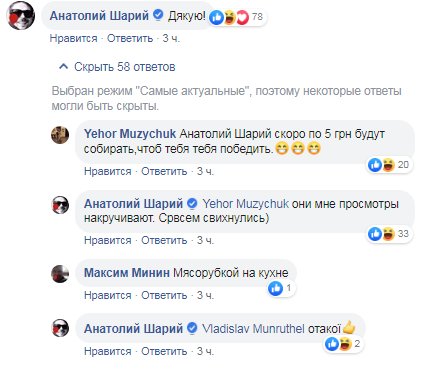The image size is (442, 369).
Task: Open the Yehor Muzychuk author name link
Action: (x=130, y=134)
